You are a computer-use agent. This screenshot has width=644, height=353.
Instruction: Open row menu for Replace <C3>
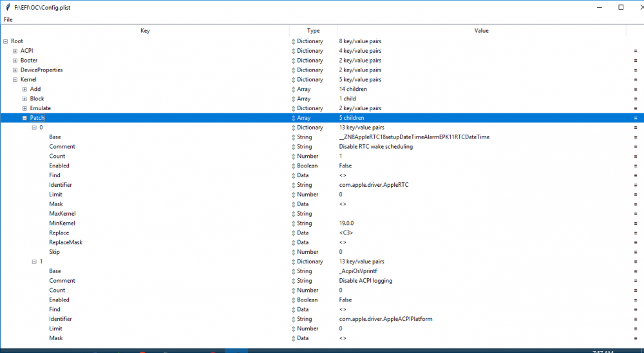pos(636,233)
